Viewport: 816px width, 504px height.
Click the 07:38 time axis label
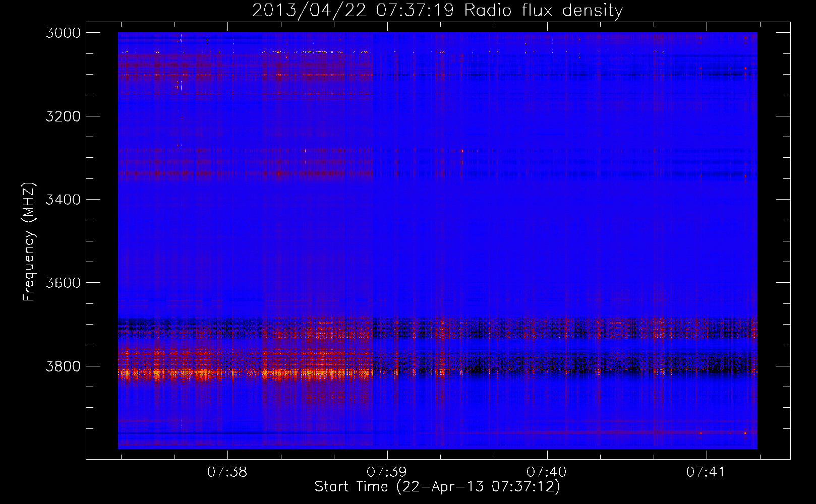tap(227, 472)
